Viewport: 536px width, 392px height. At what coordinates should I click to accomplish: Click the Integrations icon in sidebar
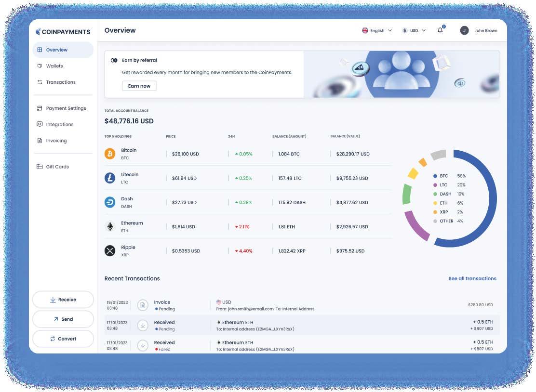pos(40,124)
